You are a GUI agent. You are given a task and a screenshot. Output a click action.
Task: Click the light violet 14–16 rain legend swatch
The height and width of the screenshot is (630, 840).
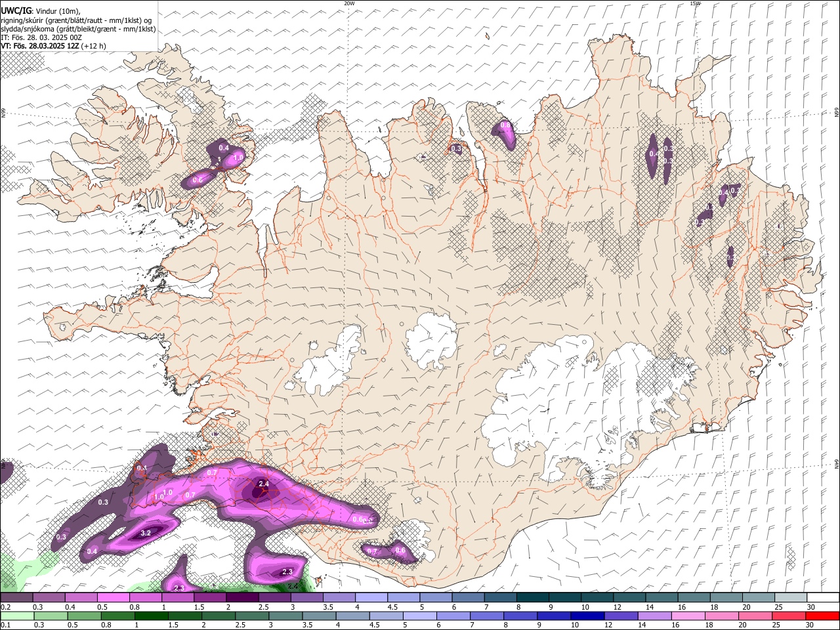coord(655,616)
